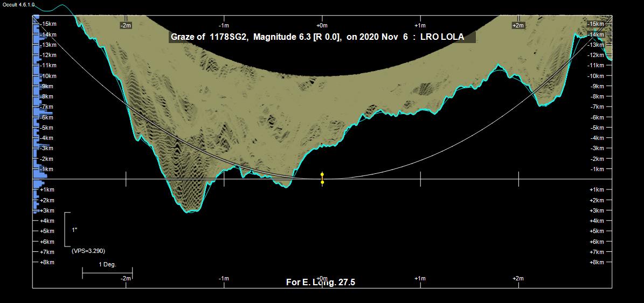Click the top-axis +0m time label
This screenshot has height=303, width=644.
point(322,25)
